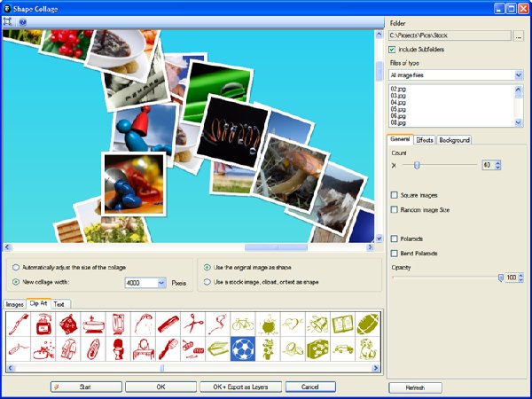Choose Use a stock image as shape

[207, 282]
